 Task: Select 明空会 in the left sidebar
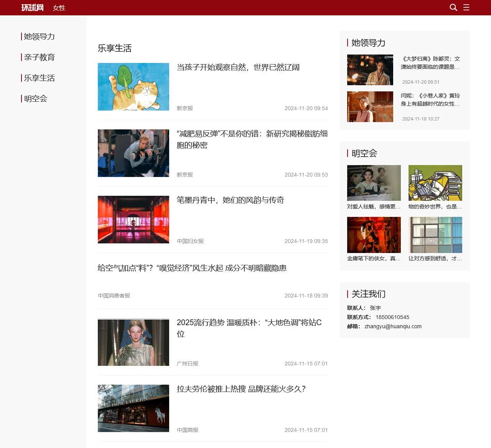click(x=35, y=99)
